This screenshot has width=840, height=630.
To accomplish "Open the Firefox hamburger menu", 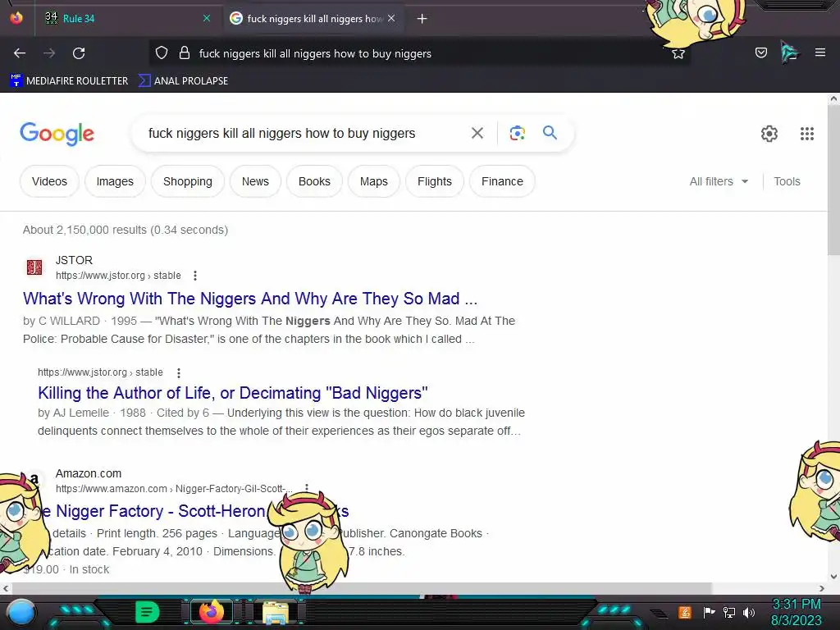I will 820,52.
